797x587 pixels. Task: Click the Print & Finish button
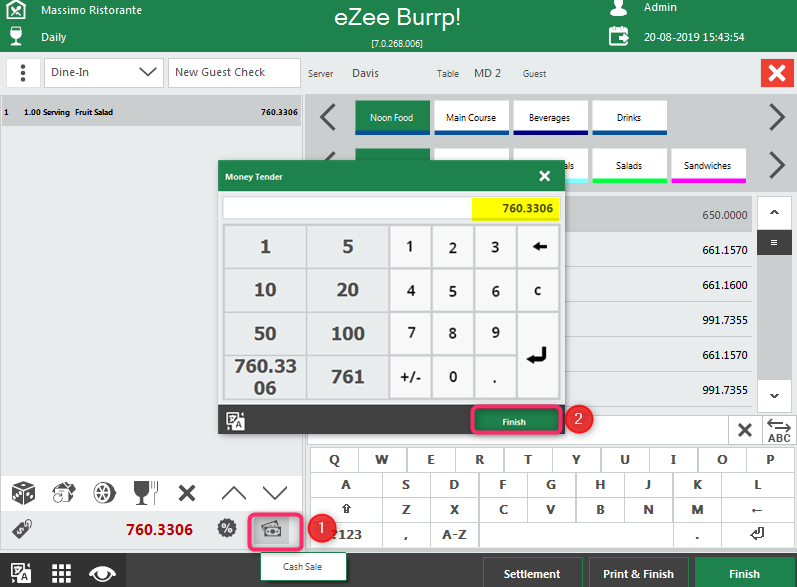point(638,574)
